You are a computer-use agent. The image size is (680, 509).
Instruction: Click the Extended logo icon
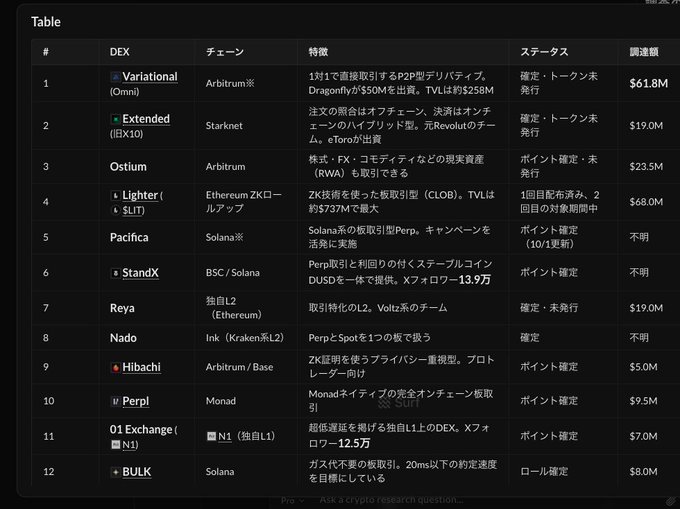pyautogui.click(x=115, y=119)
